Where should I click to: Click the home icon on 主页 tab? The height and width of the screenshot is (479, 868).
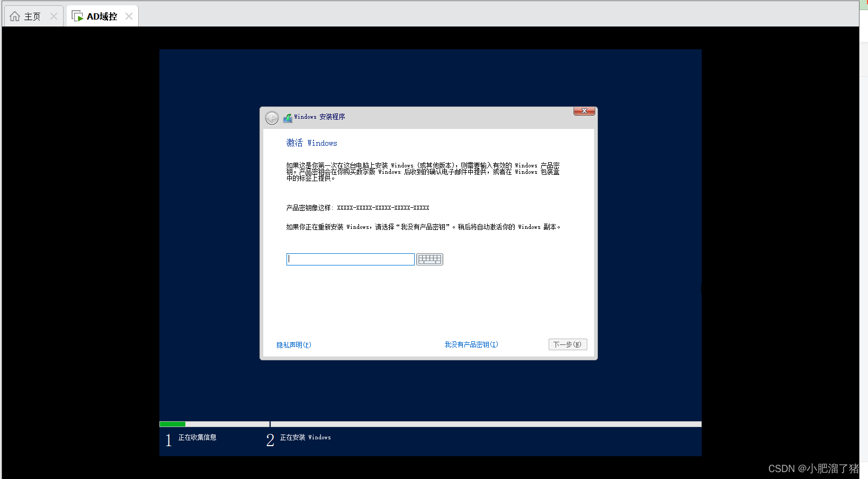click(15, 16)
